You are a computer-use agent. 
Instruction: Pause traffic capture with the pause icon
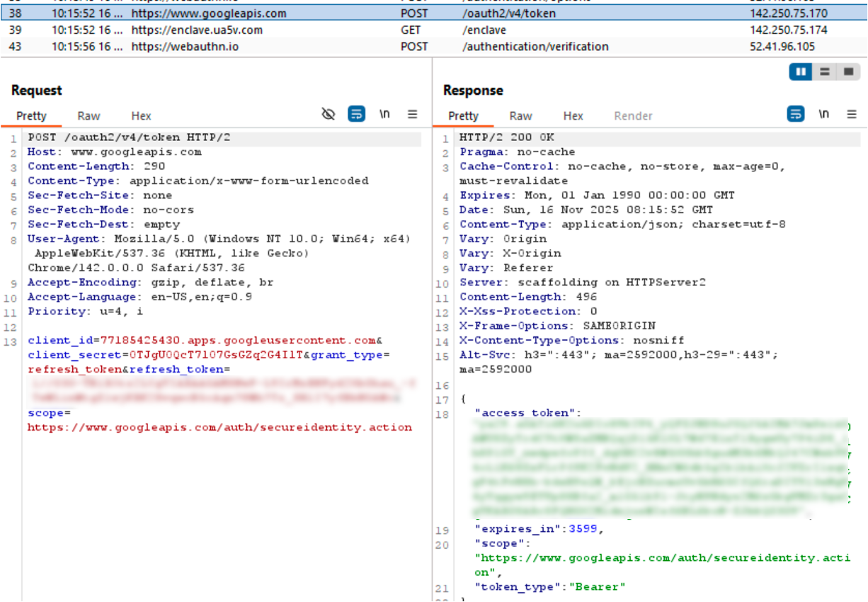click(x=799, y=71)
